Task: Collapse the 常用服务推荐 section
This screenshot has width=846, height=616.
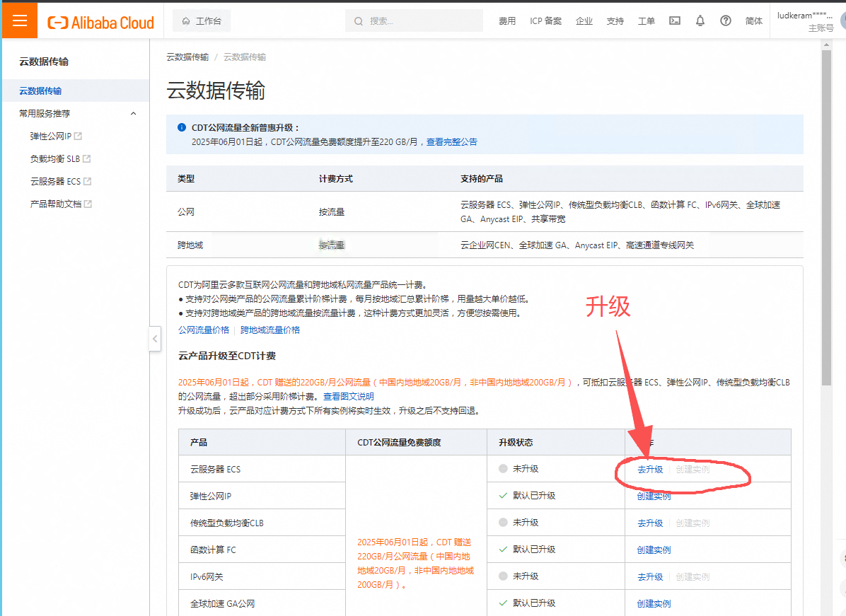Action: coord(133,113)
